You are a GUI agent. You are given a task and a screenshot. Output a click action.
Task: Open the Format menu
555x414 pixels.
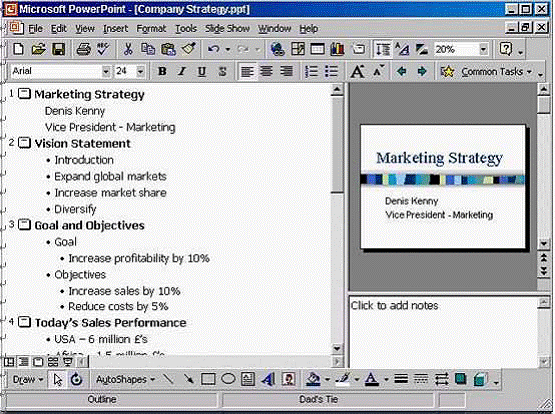click(x=151, y=29)
